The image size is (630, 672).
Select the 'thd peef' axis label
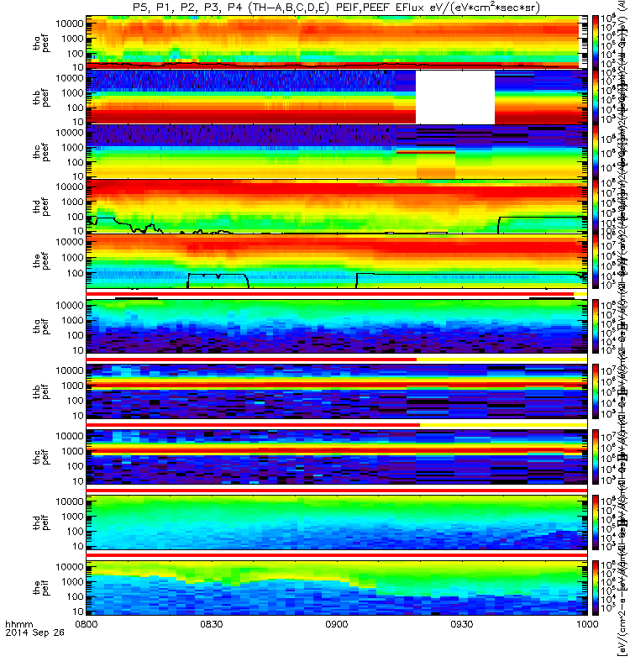(41, 207)
